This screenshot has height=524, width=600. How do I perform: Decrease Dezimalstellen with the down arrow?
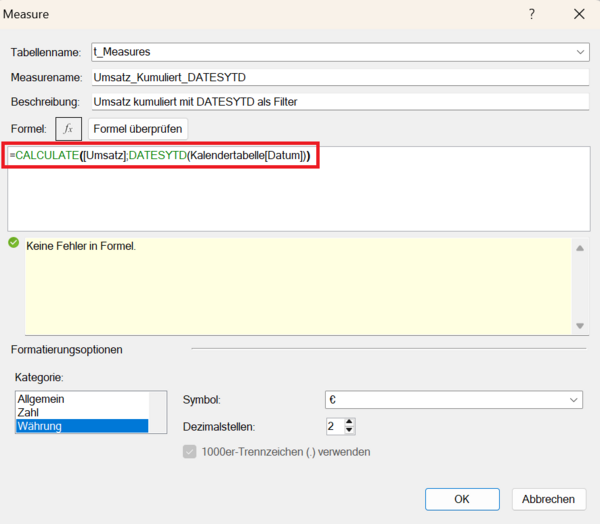[x=349, y=430]
